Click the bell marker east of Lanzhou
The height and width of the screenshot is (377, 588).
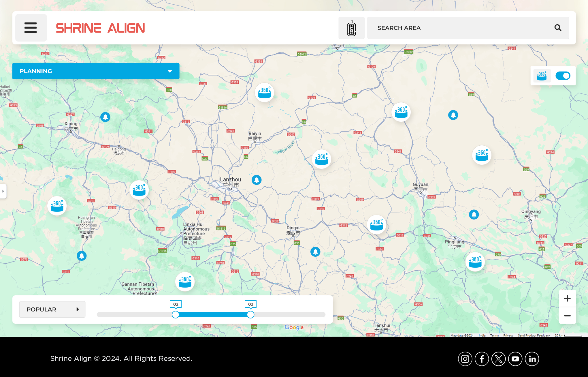click(x=257, y=180)
